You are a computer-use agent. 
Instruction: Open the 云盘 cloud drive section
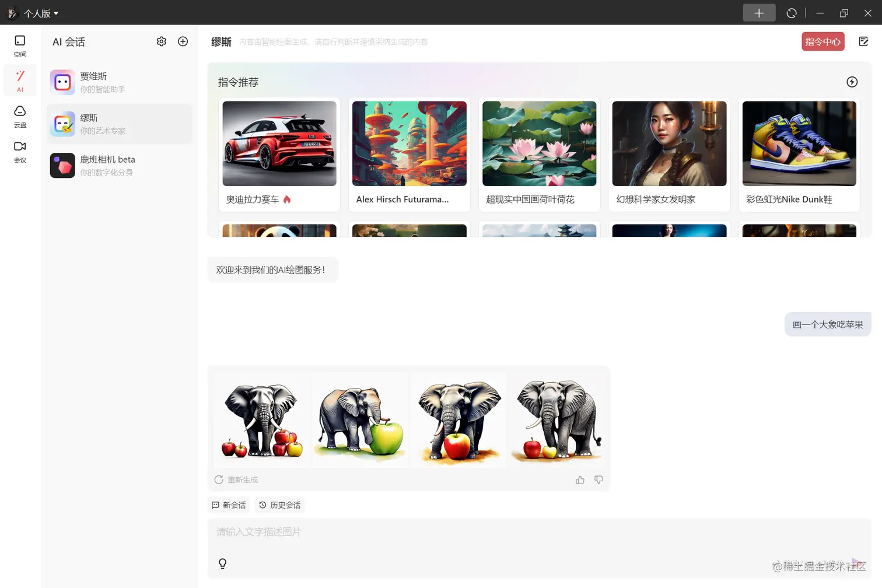tap(20, 116)
